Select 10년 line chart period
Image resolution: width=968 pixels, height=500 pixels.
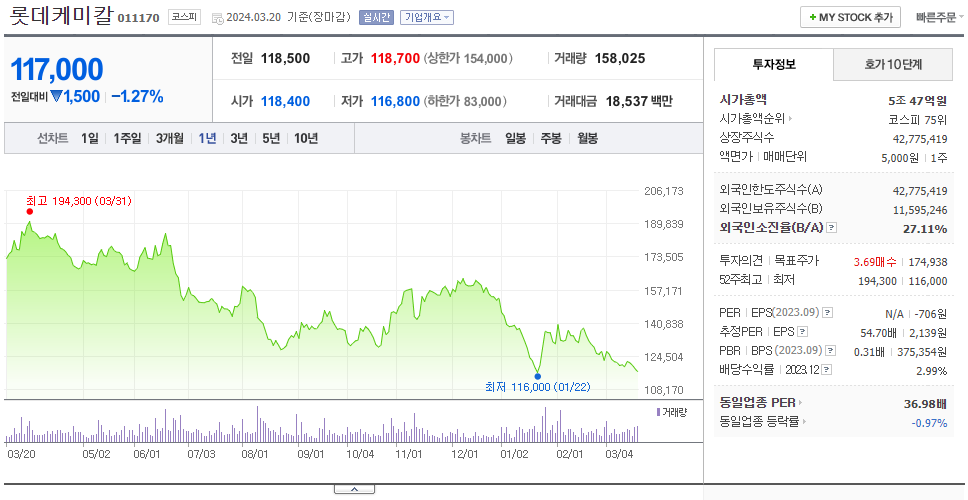coord(306,138)
